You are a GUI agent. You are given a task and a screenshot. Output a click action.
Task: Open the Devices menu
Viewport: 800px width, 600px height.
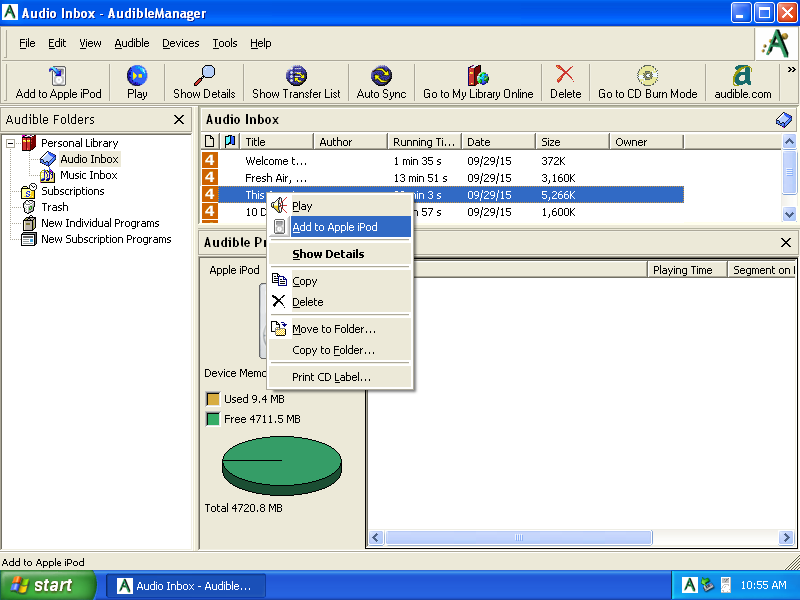click(x=181, y=43)
